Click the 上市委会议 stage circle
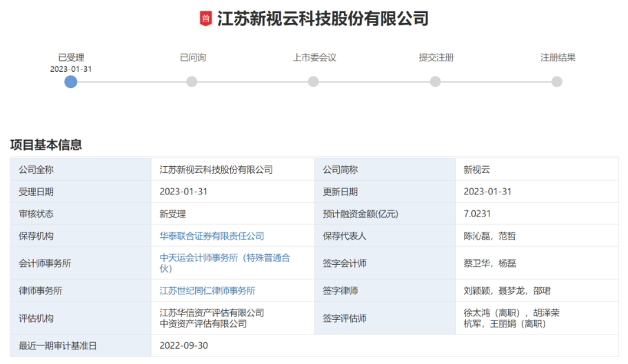The image size is (628, 364). tap(314, 82)
